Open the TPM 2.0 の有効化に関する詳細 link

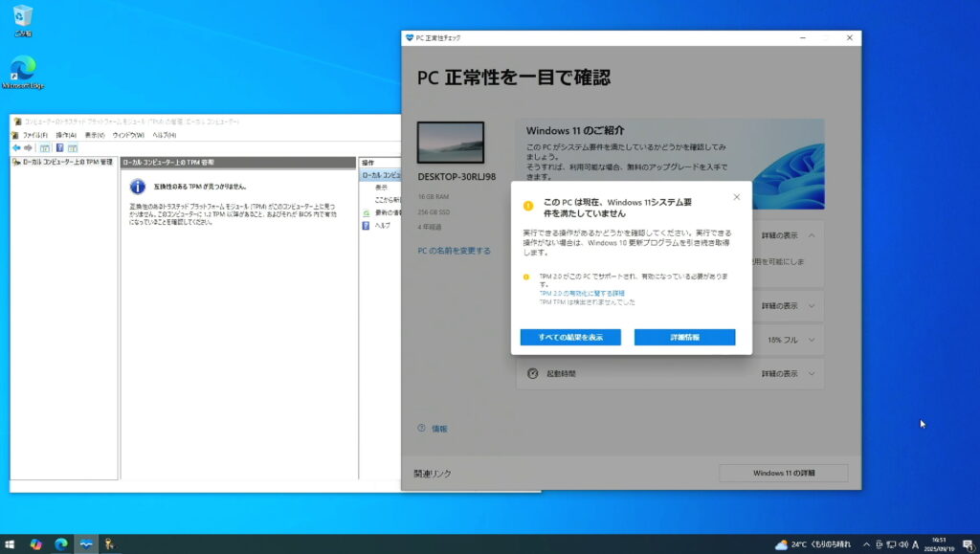[x=582, y=293]
